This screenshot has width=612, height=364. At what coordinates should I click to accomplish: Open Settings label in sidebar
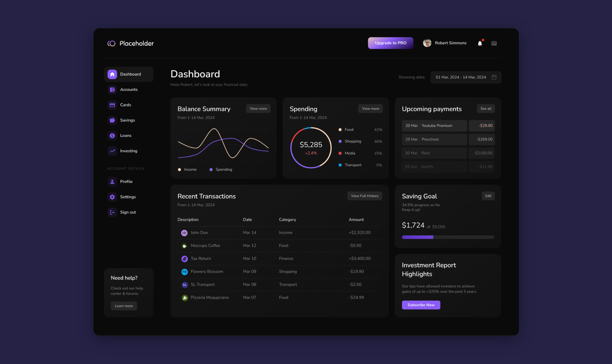click(128, 197)
